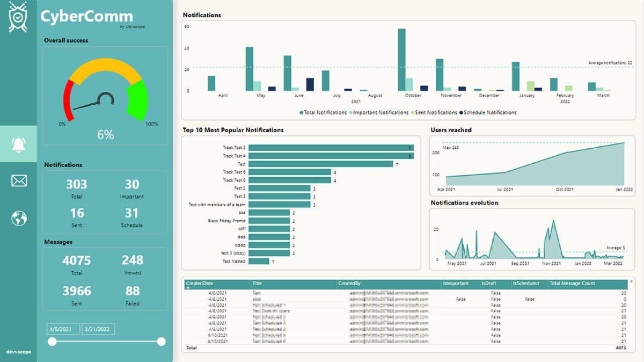644x362 pixels.
Task: Click the CreatedBy column header
Action: [349, 283]
